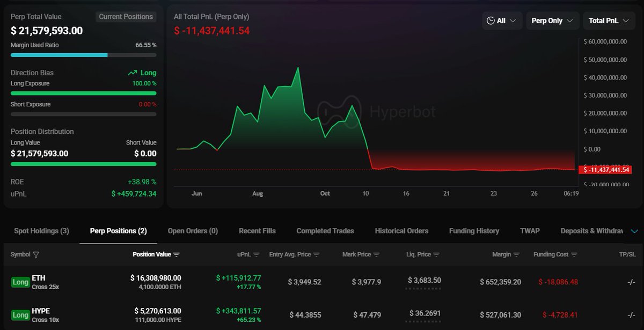Click the uPnL summary $ +459,724.34

point(134,193)
